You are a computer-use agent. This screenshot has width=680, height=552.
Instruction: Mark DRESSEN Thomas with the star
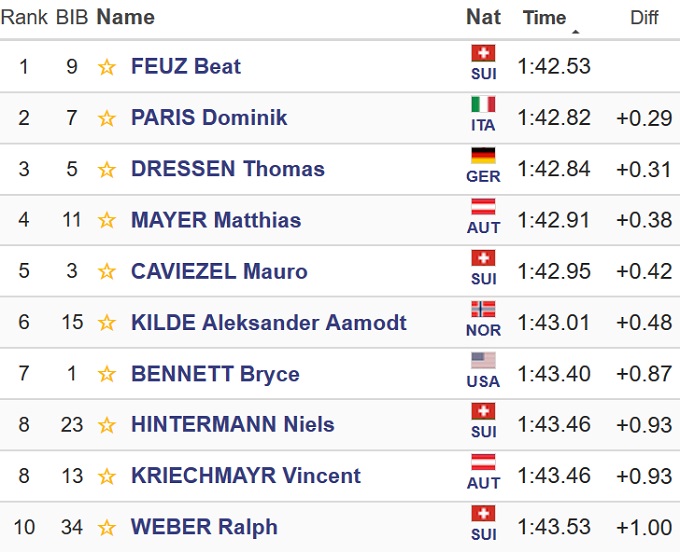coord(107,169)
